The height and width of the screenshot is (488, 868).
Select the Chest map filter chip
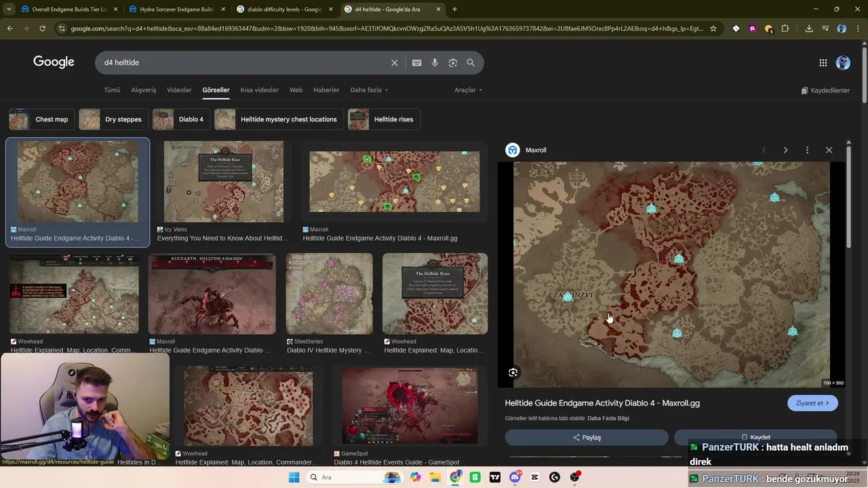pyautogui.click(x=41, y=119)
